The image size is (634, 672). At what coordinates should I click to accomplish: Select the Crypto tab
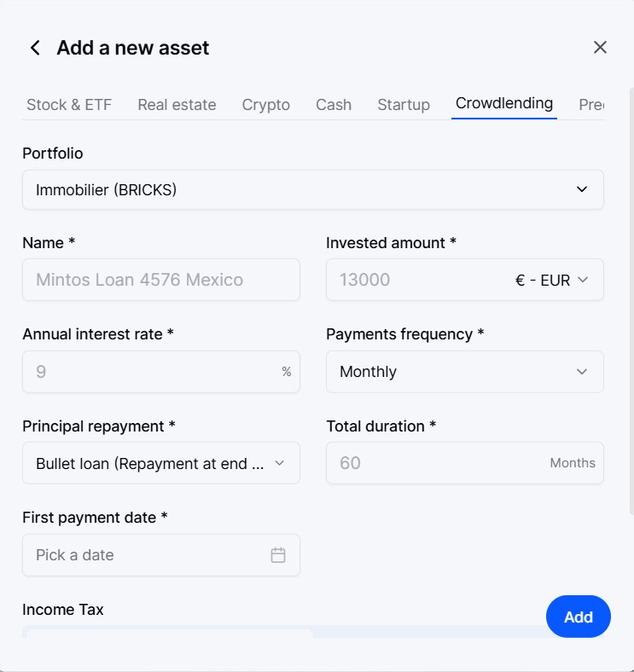coord(266,105)
